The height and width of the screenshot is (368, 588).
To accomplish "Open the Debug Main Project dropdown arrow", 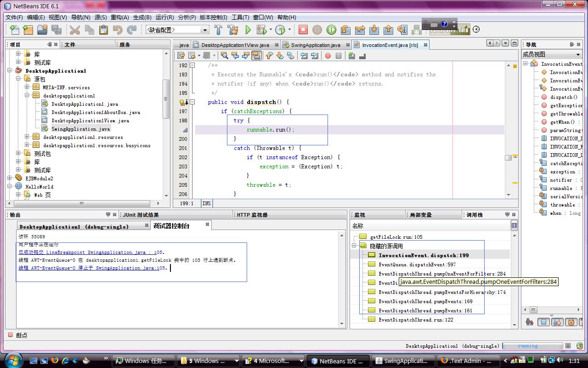I will 271,30.
